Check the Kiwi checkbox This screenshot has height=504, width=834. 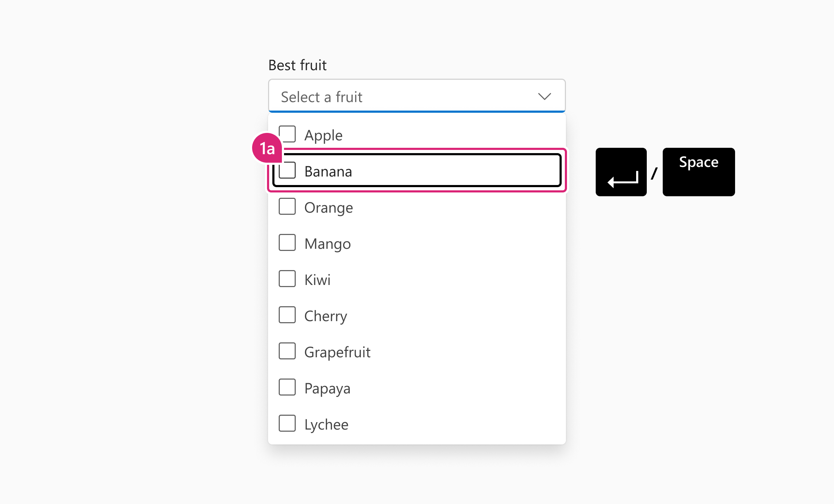[x=287, y=279]
